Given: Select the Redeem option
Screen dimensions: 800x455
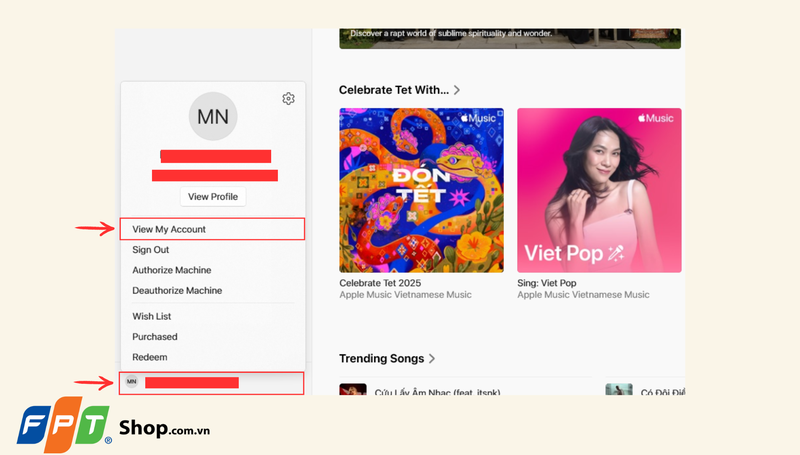Looking at the screenshot, I should [x=150, y=357].
